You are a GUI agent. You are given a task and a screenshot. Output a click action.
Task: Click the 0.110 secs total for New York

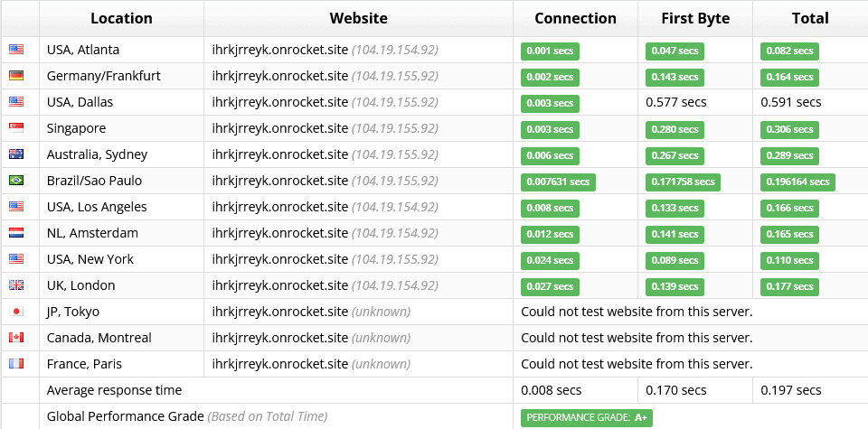789,260
